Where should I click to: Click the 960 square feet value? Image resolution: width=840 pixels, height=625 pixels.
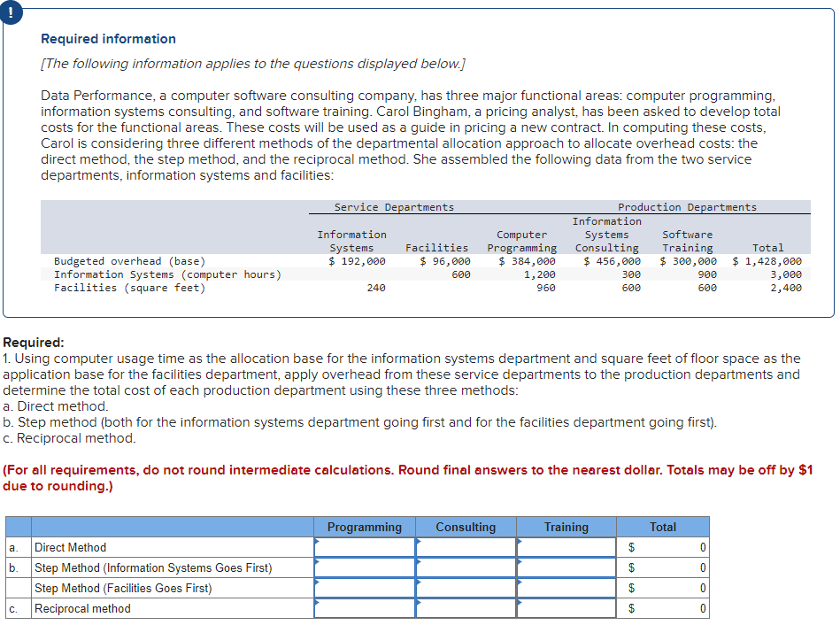click(546, 288)
